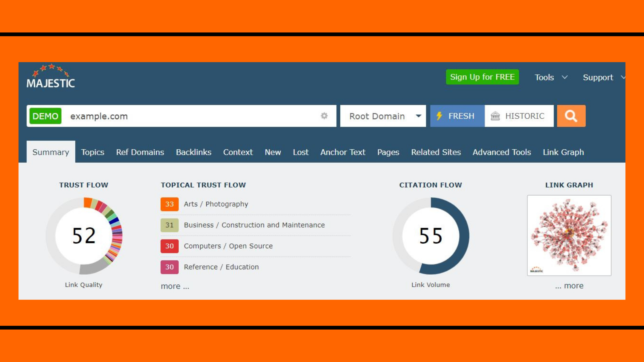Open the Link Graph thumbnail
The width and height of the screenshot is (644, 362).
(x=569, y=235)
